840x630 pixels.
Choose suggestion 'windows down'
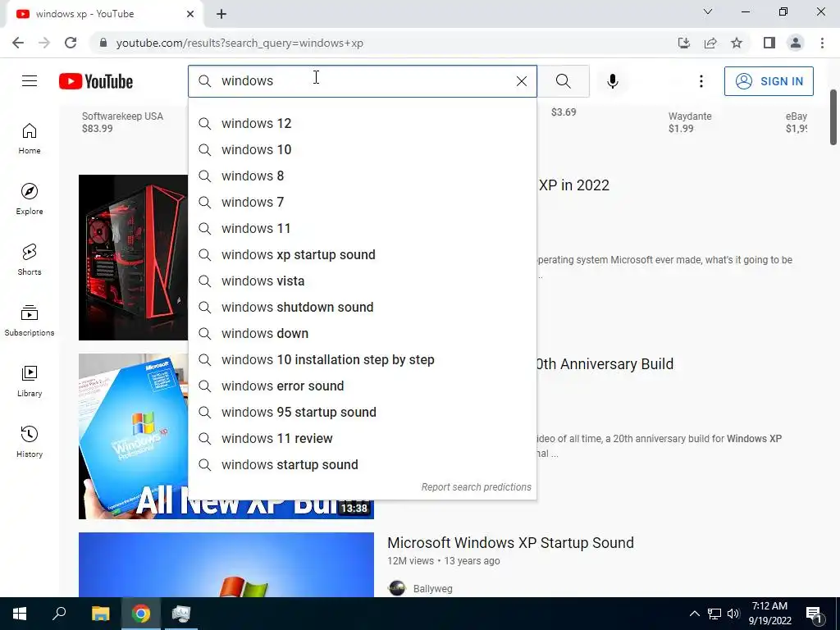(363, 333)
